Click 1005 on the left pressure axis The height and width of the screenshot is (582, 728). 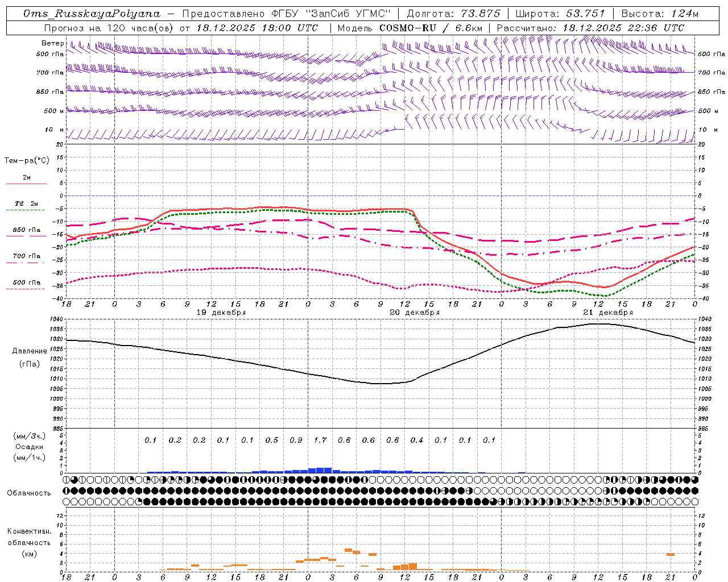(x=57, y=389)
